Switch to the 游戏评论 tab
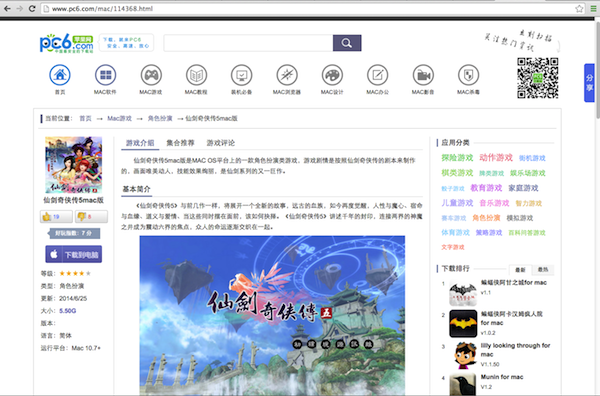Image resolution: width=600 pixels, height=396 pixels. [221, 143]
